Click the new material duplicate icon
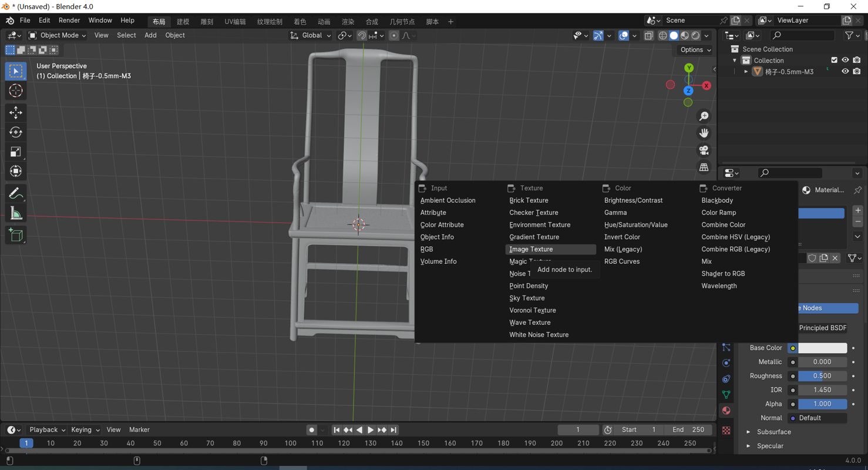The image size is (868, 470). 823,258
